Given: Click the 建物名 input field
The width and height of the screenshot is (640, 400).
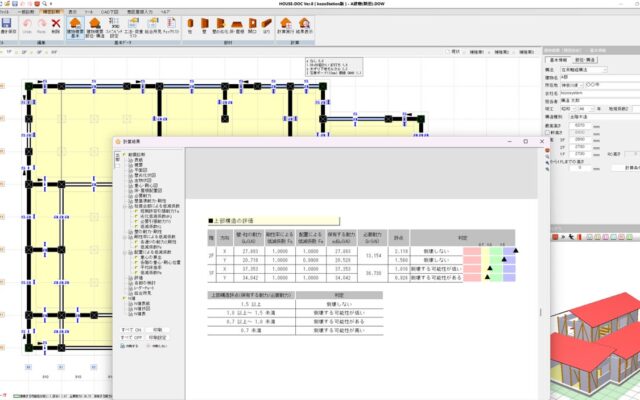Looking at the screenshot, I should (600, 77).
